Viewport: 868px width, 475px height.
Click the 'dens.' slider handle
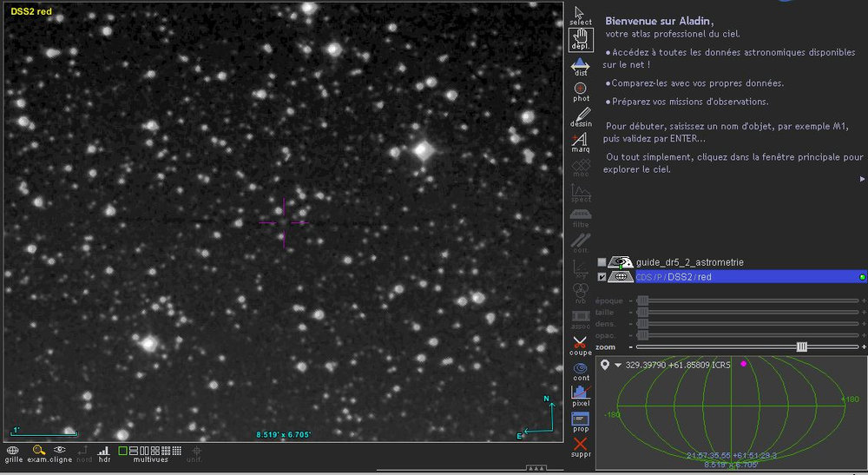pyautogui.click(x=642, y=324)
